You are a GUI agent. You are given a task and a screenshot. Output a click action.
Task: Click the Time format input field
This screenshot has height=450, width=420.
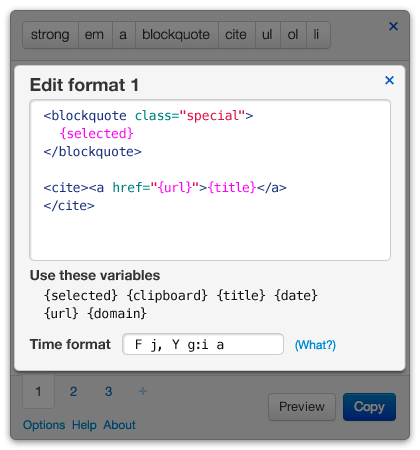tap(203, 344)
